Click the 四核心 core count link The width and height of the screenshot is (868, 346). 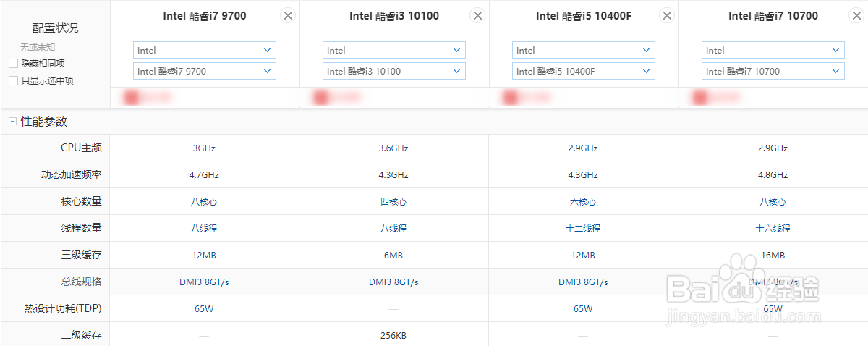click(x=393, y=202)
